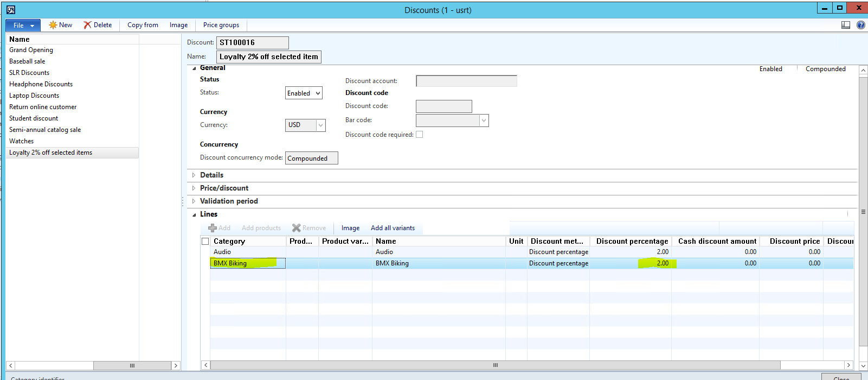The width and height of the screenshot is (868, 380).
Task: Open the File menu
Action: [x=23, y=26]
